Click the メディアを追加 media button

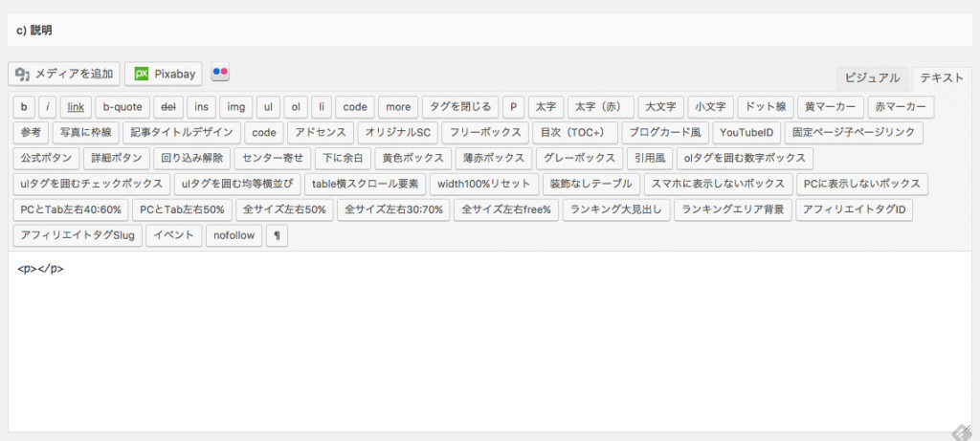[x=65, y=74]
